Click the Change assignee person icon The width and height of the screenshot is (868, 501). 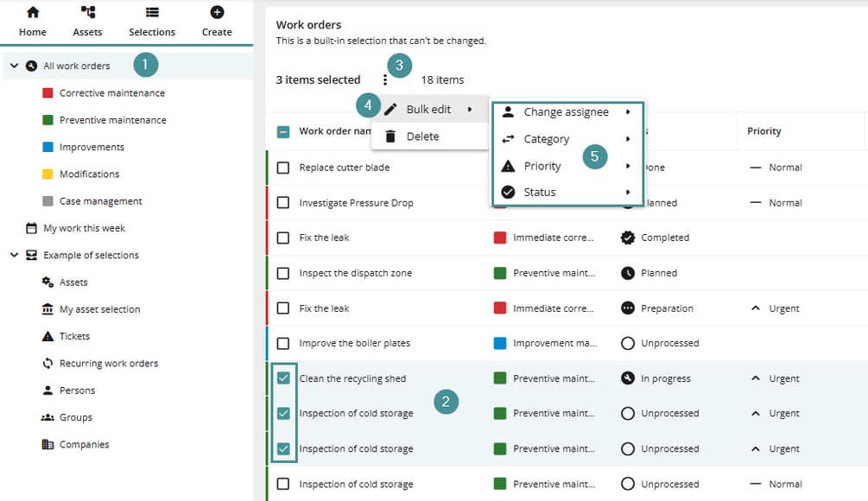coord(508,111)
